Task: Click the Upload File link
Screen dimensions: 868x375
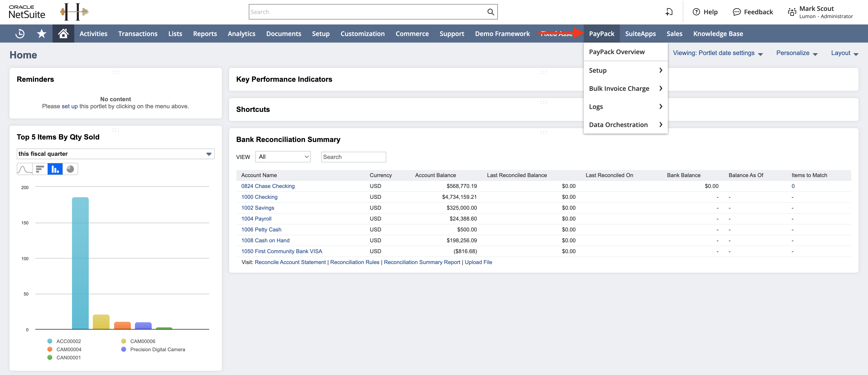Action: pyautogui.click(x=478, y=262)
